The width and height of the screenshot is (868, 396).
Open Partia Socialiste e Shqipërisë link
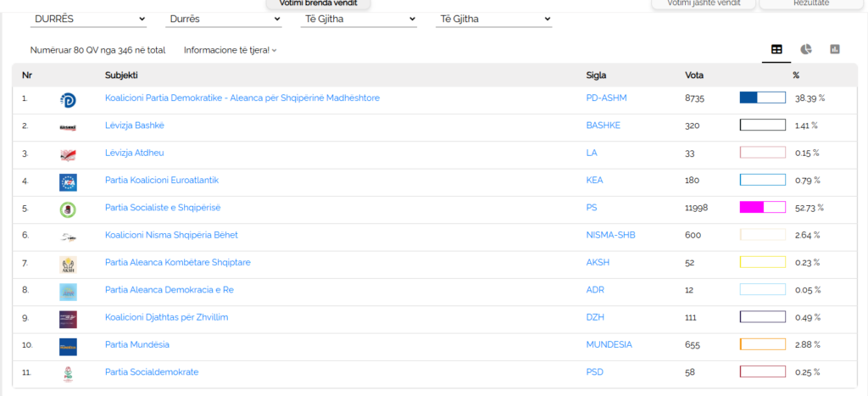(163, 208)
